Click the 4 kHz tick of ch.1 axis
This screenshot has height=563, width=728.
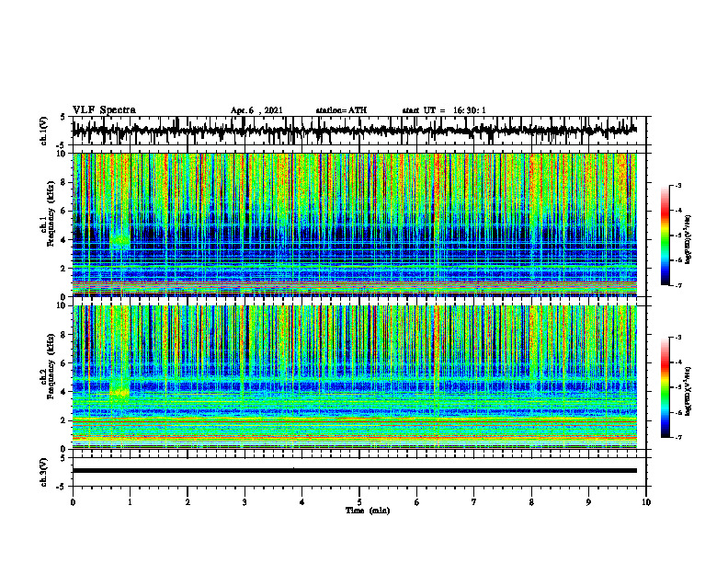pyautogui.click(x=65, y=240)
